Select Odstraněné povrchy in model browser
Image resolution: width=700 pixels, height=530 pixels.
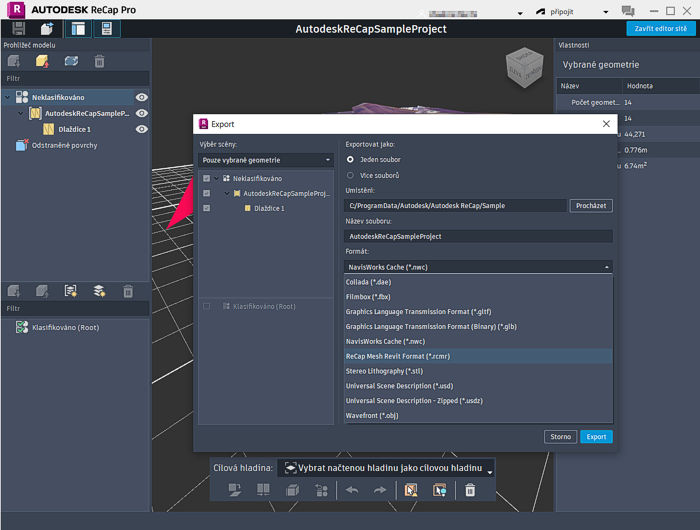click(x=64, y=145)
